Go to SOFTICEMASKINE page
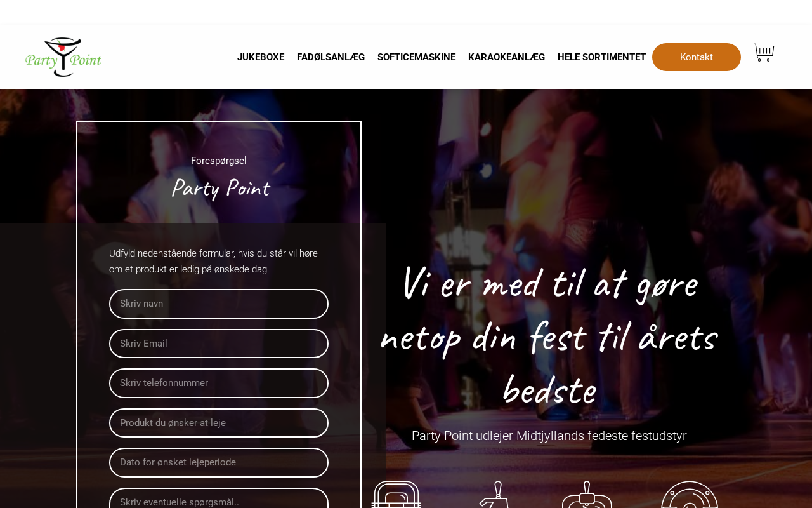 [x=416, y=57]
